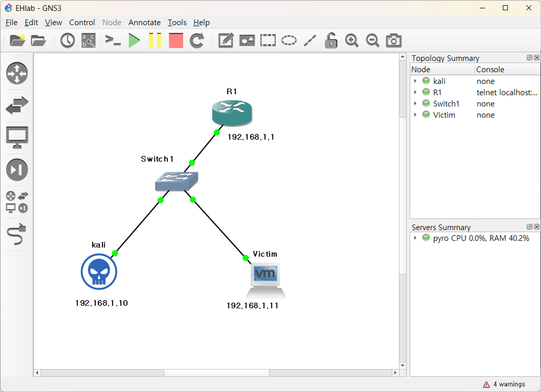The width and height of the screenshot is (541, 392).
Task: Select pyro CPU 0.0%, RAM 40.2% row
Action: (475, 238)
